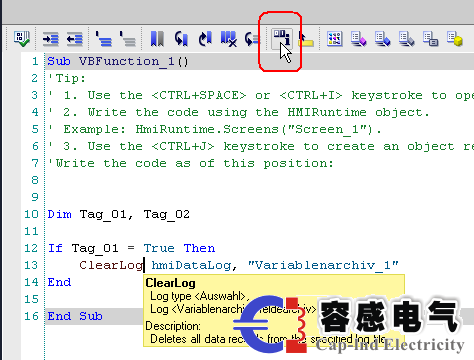Click the list icon with blue diamond

point(382,39)
